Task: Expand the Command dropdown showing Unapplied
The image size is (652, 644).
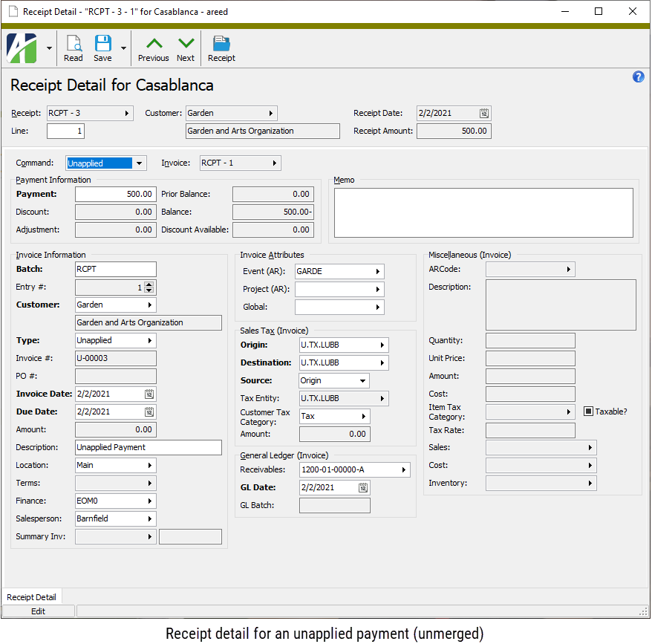Action: click(139, 163)
